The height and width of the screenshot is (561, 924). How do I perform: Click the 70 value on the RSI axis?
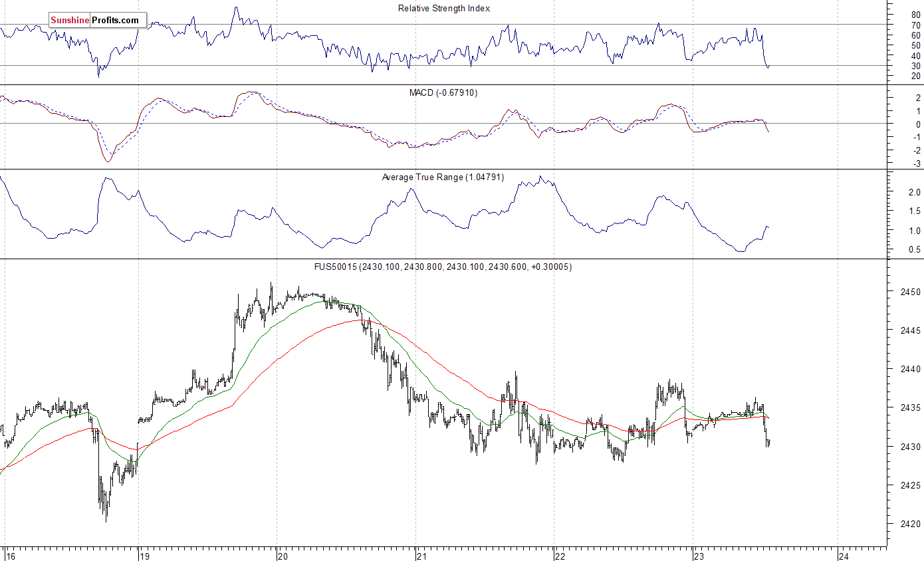916,25
